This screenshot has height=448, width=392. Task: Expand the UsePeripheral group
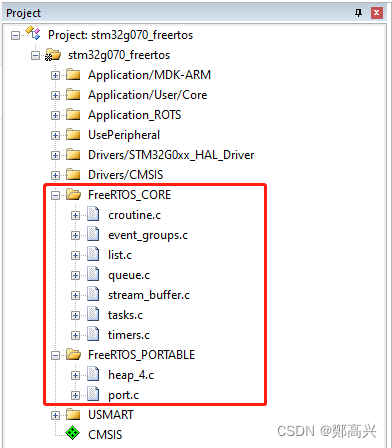[x=55, y=135]
